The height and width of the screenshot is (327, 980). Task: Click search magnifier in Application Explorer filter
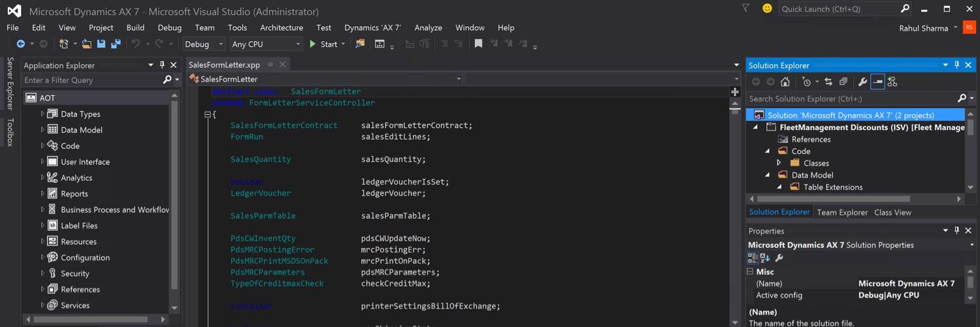coord(167,80)
